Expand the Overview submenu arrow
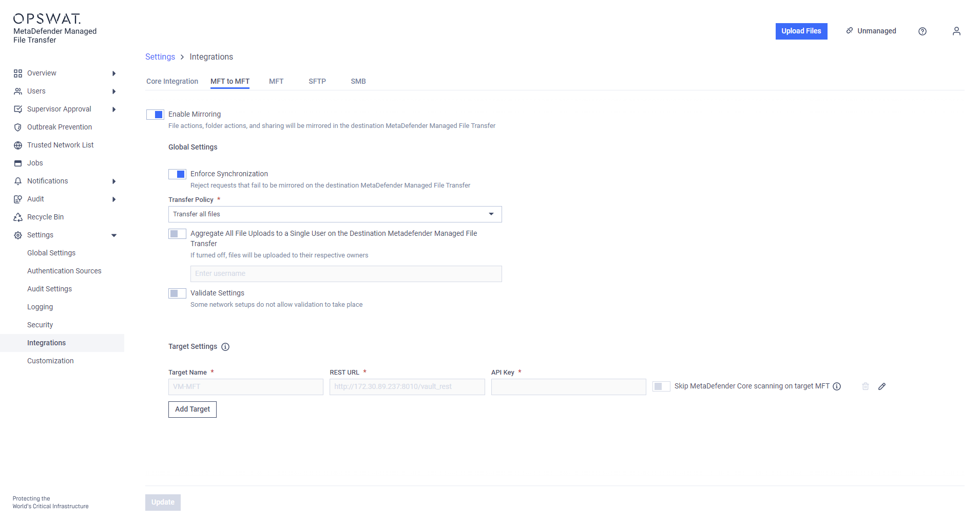980x520 pixels. pyautogui.click(x=114, y=73)
